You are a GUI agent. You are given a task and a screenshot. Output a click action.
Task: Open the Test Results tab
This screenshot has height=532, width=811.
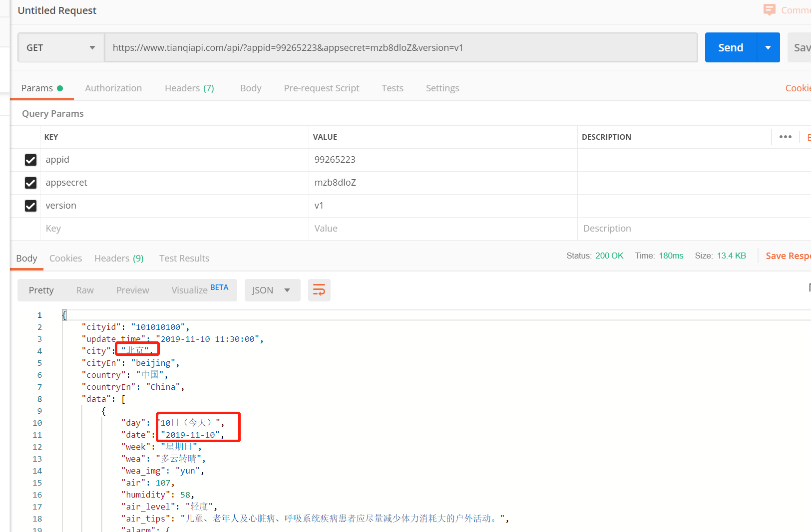(x=184, y=258)
